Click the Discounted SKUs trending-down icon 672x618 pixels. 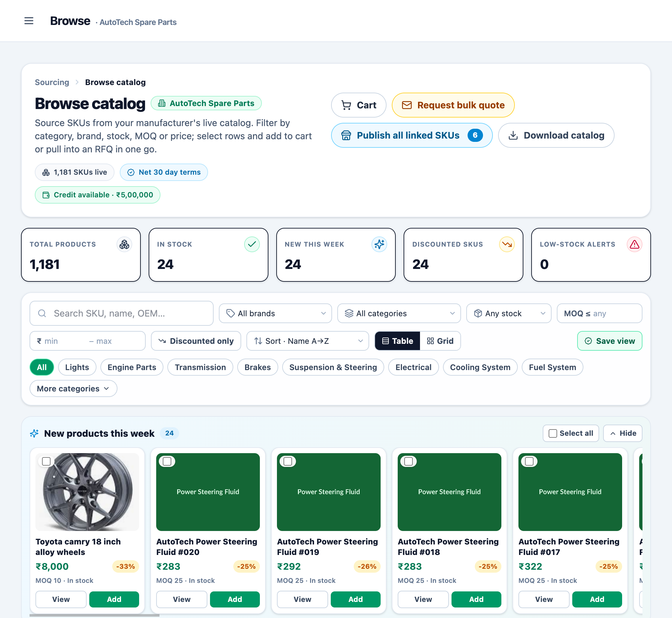(507, 244)
